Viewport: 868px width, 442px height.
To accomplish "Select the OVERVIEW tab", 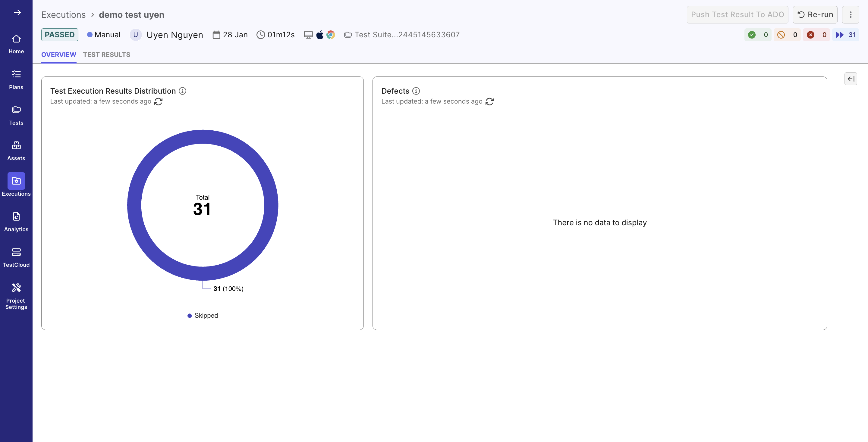I will (59, 54).
